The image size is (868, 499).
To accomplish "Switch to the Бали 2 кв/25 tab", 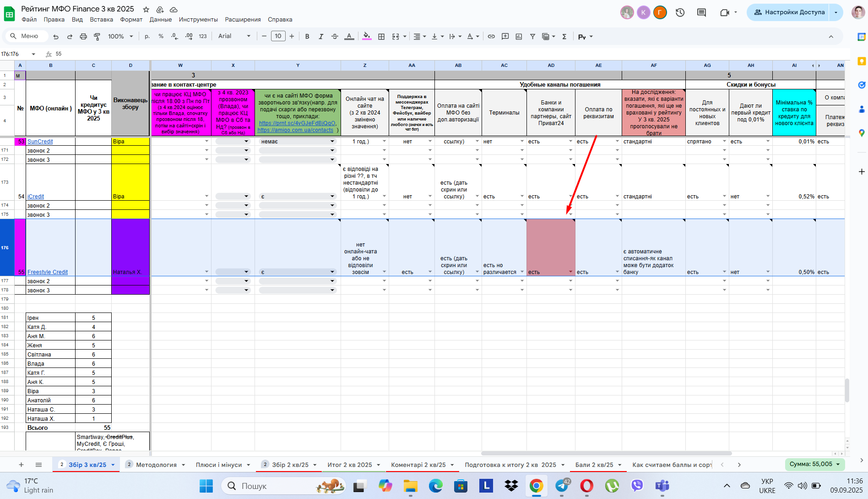I will [594, 465].
